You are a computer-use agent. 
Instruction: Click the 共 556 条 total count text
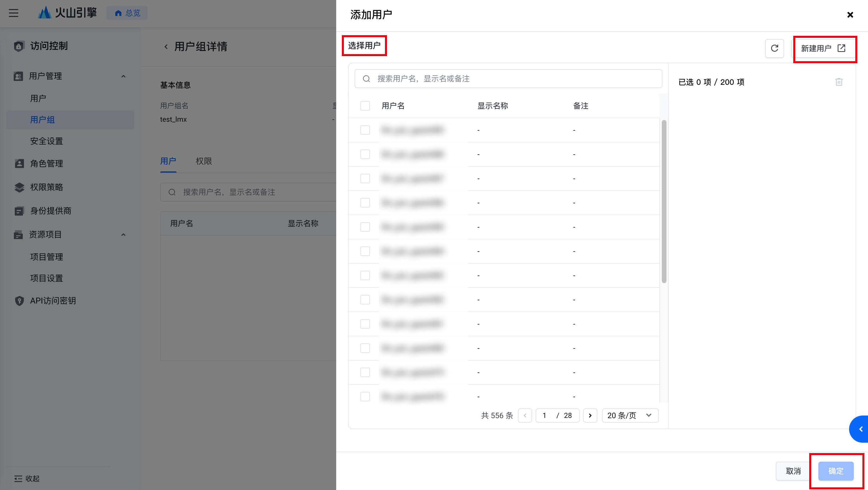coord(497,415)
